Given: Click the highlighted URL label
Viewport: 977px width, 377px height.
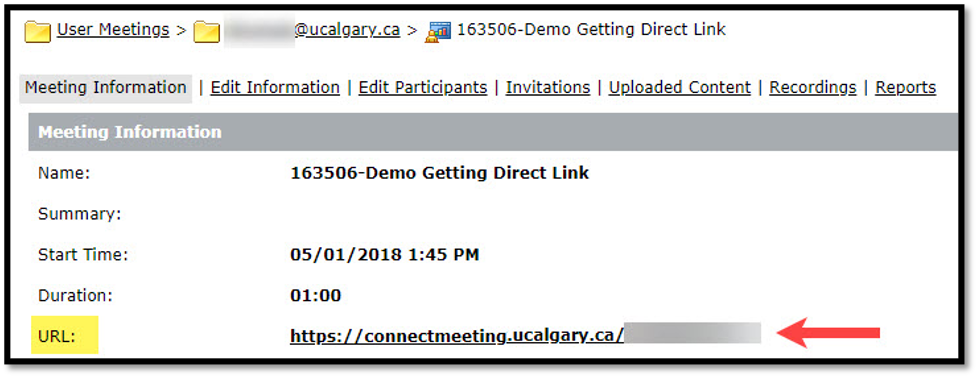Looking at the screenshot, I should point(65,336).
